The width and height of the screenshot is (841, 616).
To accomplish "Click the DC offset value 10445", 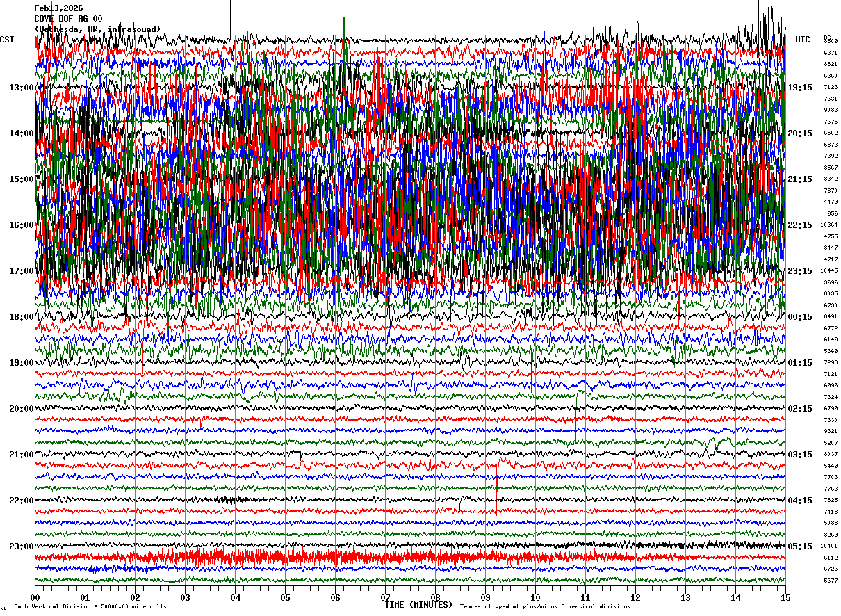I will (829, 270).
